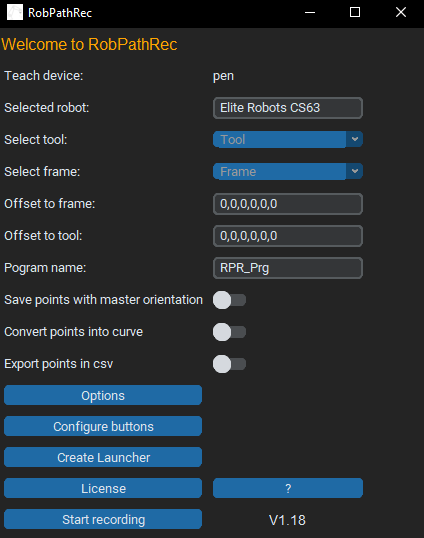424x538 pixels.
Task: Click Create Launcher button
Action: click(x=103, y=457)
